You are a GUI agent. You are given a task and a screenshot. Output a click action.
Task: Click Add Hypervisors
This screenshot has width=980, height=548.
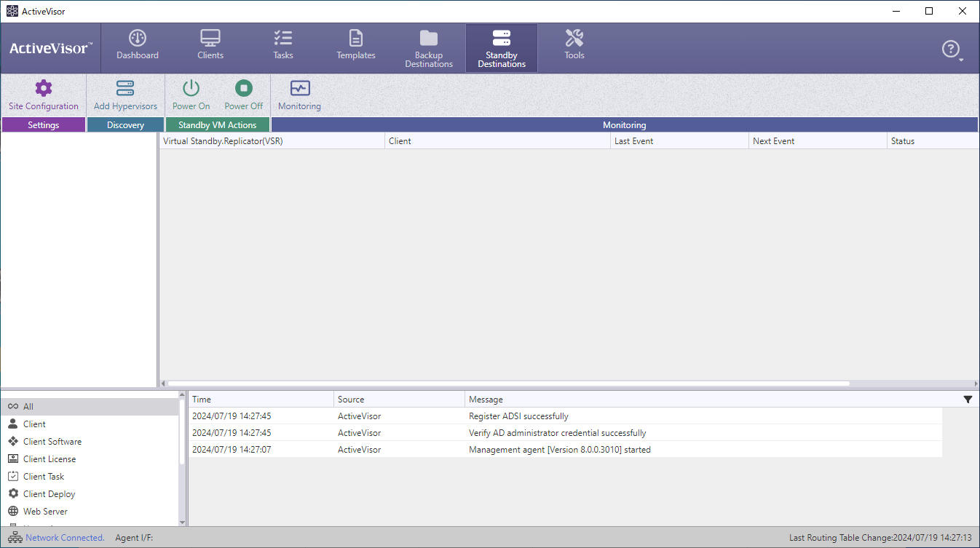pos(125,95)
